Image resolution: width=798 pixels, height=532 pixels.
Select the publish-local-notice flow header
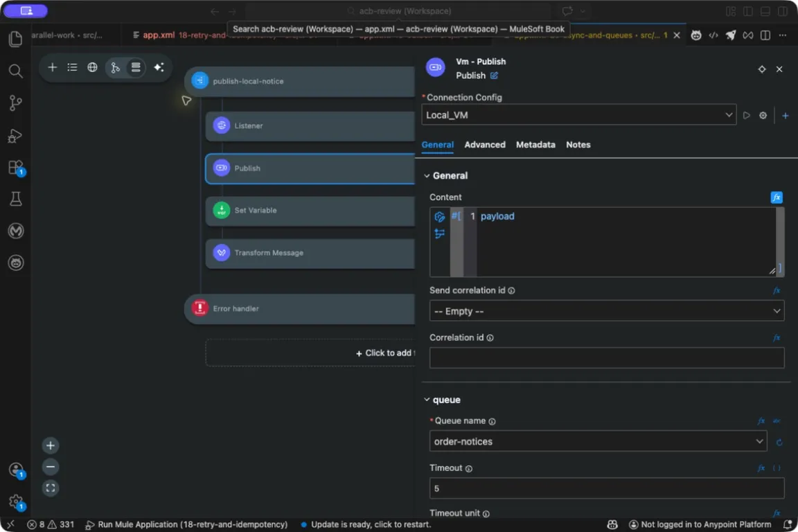[300, 82]
